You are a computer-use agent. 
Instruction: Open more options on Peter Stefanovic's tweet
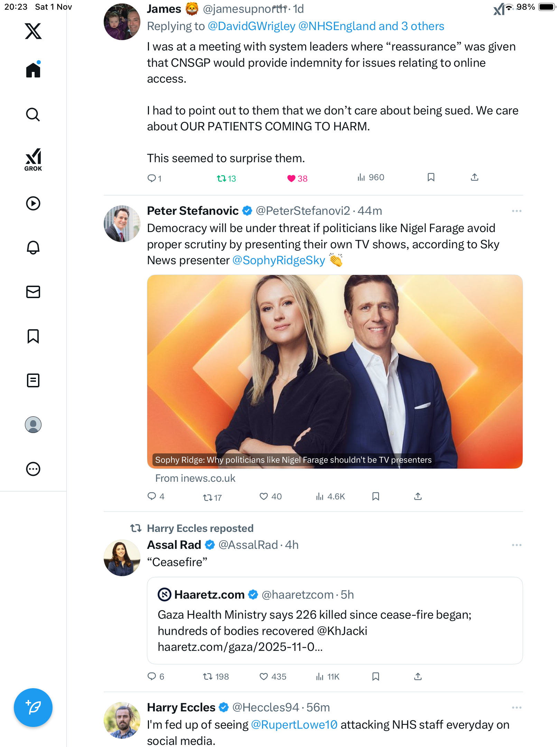click(x=516, y=211)
